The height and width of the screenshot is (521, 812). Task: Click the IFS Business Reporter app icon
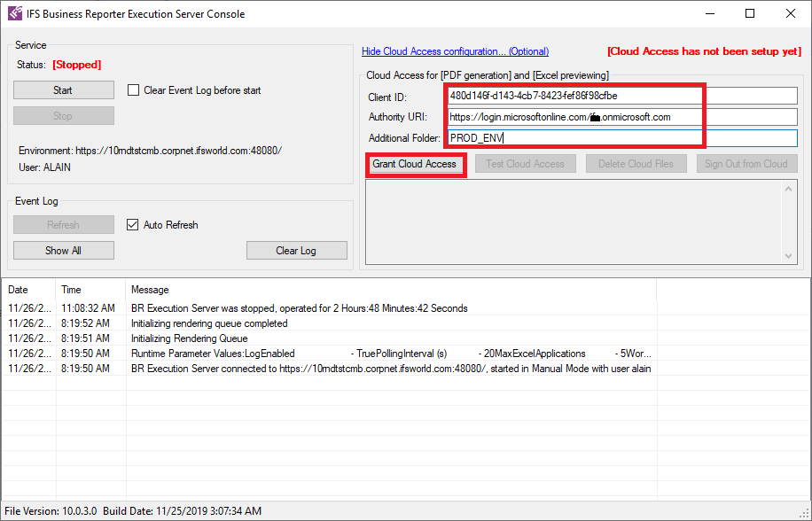pyautogui.click(x=15, y=13)
